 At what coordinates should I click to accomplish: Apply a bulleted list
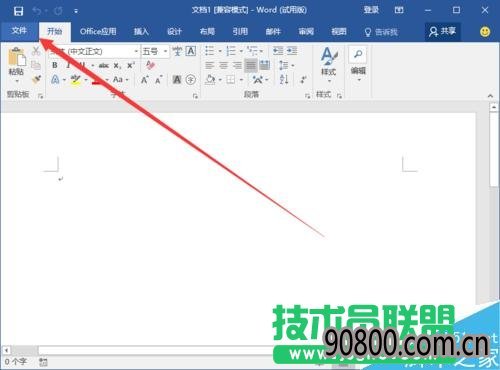(x=210, y=51)
